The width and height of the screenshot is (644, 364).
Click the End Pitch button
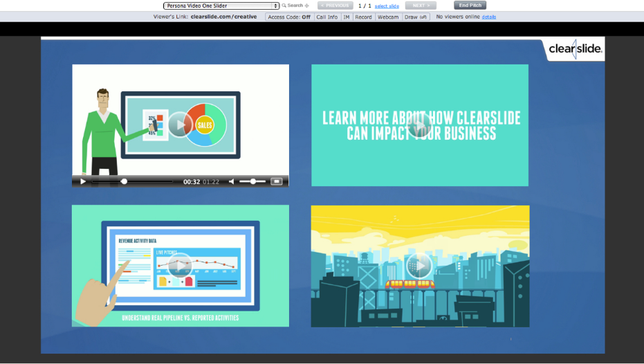click(x=470, y=6)
